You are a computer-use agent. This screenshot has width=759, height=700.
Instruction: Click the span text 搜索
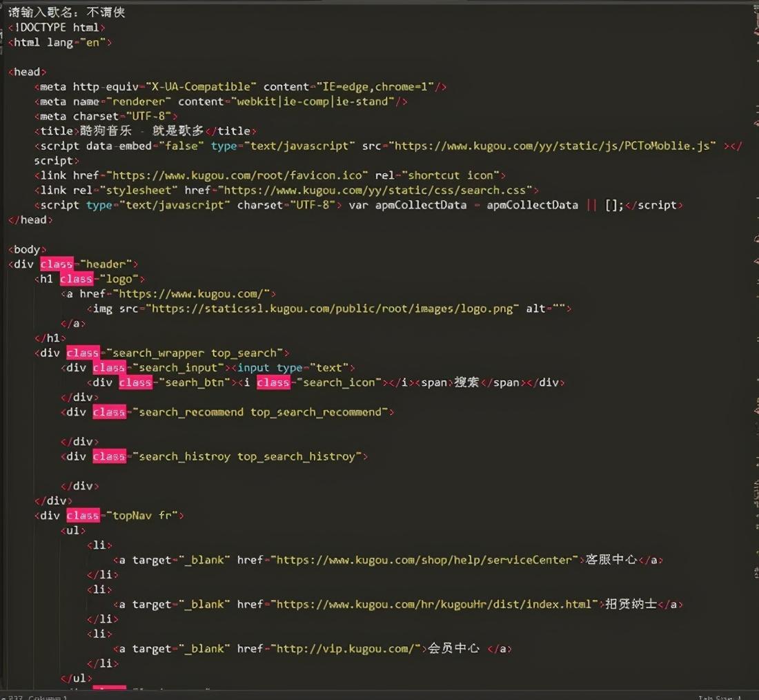[466, 382]
